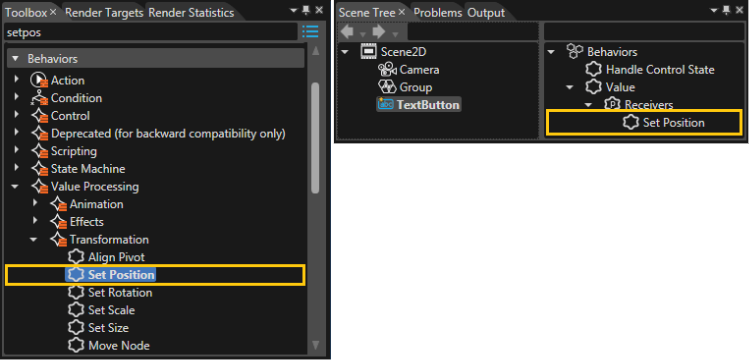Click the Camera node icon in Scene Tree
Image resolution: width=750 pixels, height=361 pixels.
pos(387,70)
